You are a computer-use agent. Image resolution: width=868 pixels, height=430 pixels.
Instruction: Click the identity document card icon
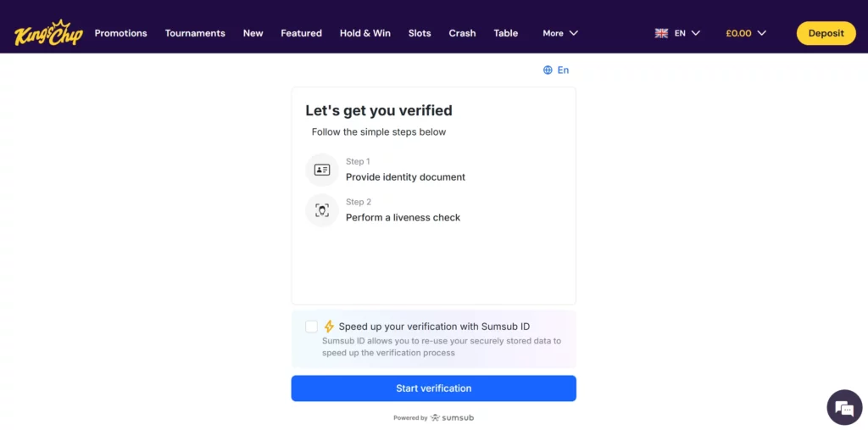[322, 170]
